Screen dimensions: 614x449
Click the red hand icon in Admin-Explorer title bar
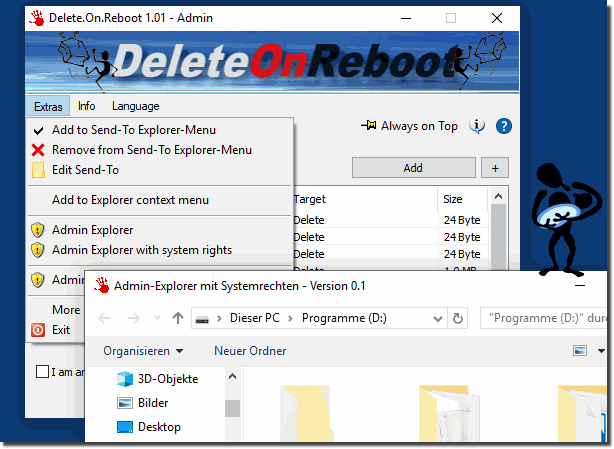coord(102,285)
